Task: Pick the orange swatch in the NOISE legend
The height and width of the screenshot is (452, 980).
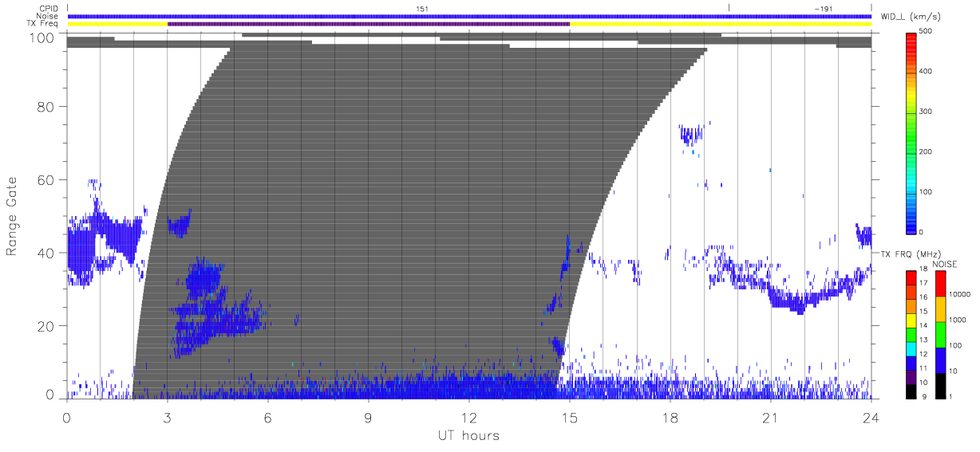Action: tap(939, 309)
